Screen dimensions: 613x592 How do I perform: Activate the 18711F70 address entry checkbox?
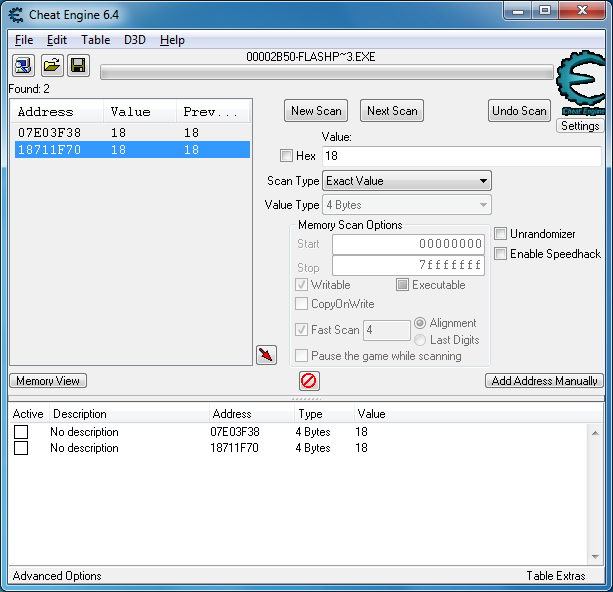[21, 448]
